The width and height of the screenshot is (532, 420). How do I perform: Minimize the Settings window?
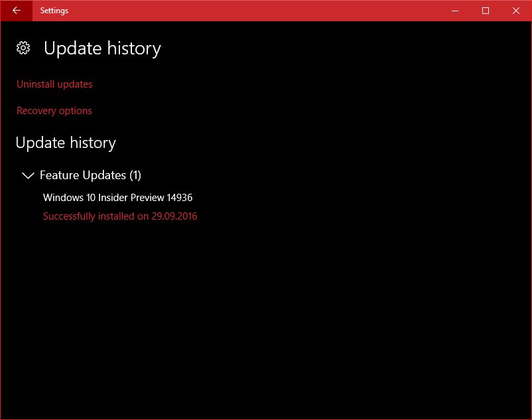pyautogui.click(x=455, y=11)
